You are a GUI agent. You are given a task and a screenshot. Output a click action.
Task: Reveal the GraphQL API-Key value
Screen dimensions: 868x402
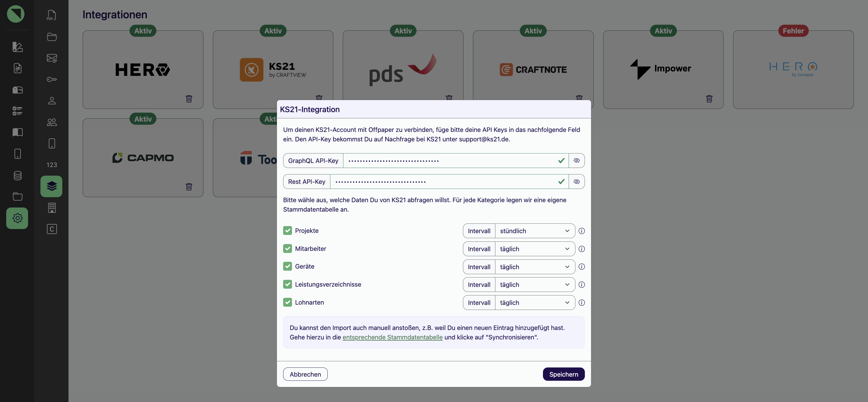click(x=577, y=160)
